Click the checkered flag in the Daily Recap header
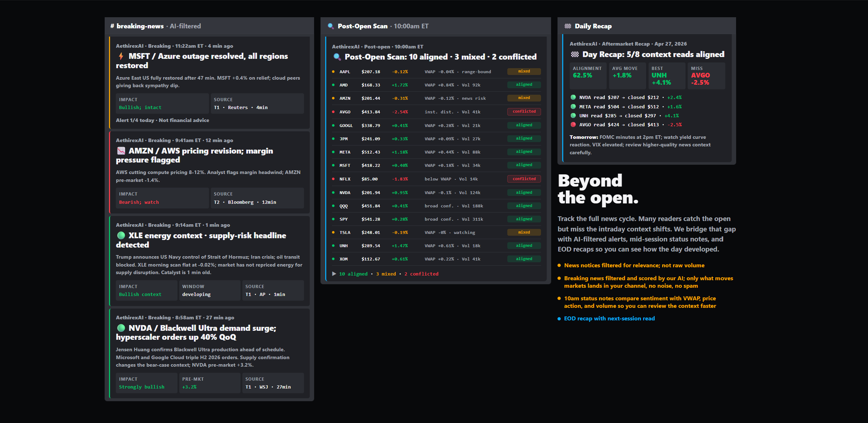This screenshot has width=868, height=423. (x=568, y=26)
